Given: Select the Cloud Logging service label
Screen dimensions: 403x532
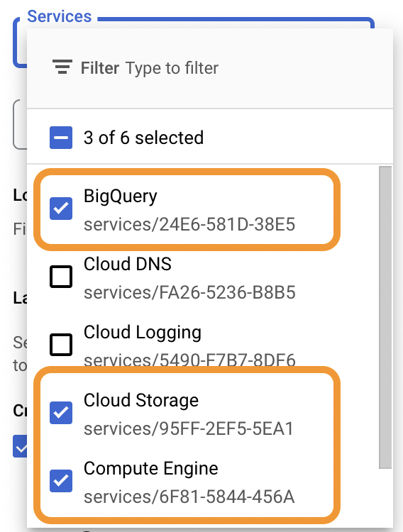Looking at the screenshot, I should point(142,333).
